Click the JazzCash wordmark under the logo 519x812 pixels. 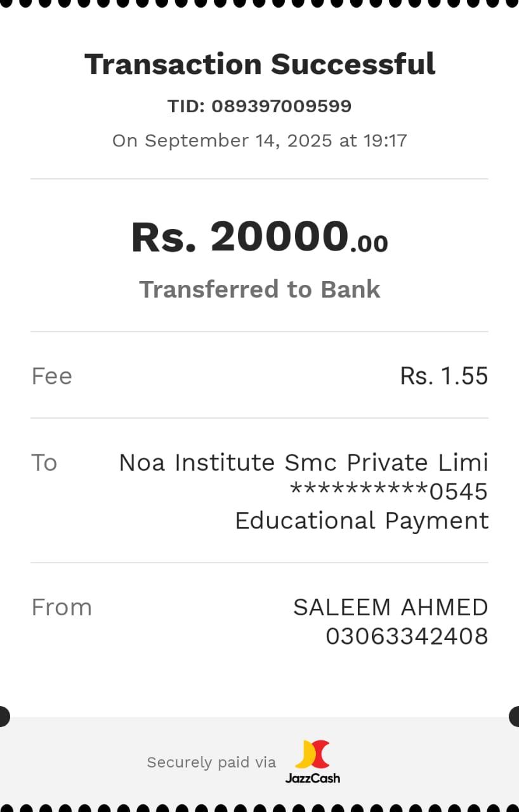[313, 778]
